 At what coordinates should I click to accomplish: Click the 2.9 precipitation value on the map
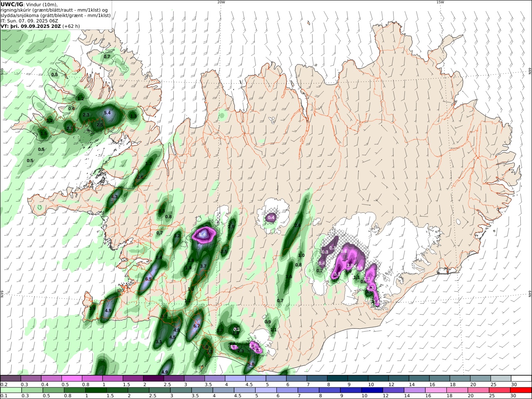tap(232, 227)
